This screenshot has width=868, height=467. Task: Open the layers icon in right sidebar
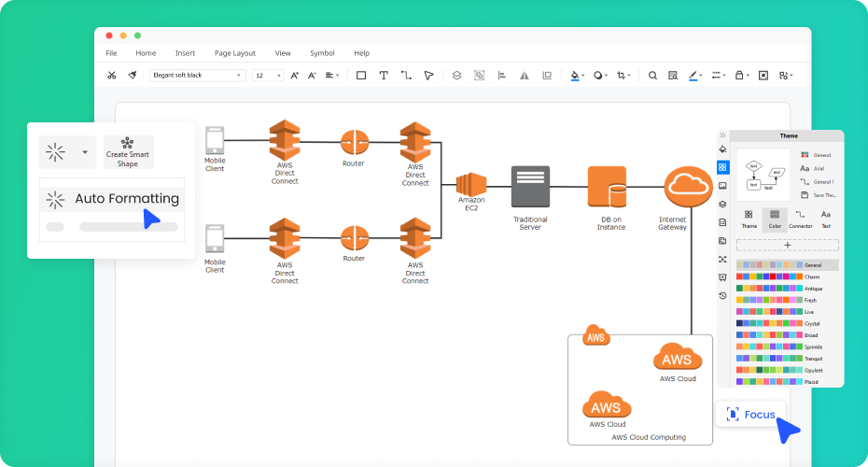pos(722,204)
